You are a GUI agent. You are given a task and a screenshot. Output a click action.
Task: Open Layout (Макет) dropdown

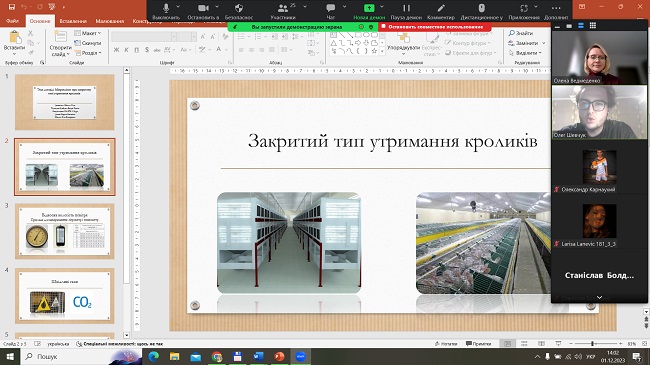point(88,33)
